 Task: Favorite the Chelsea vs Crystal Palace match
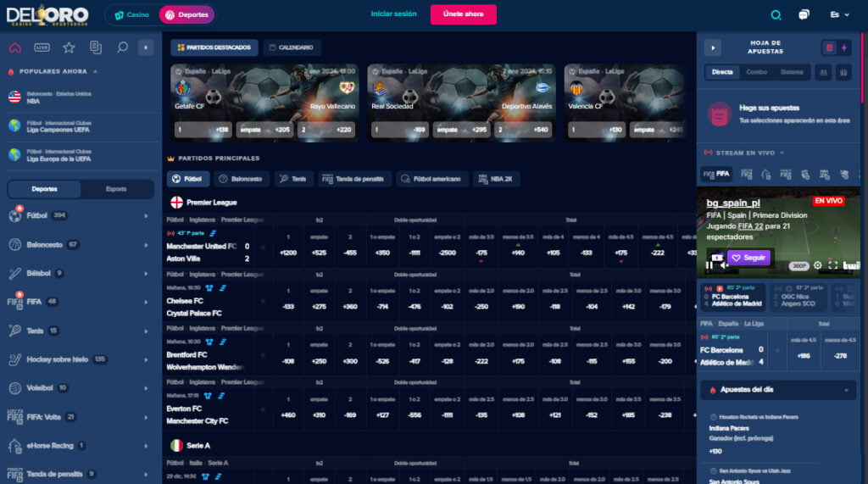click(263, 301)
